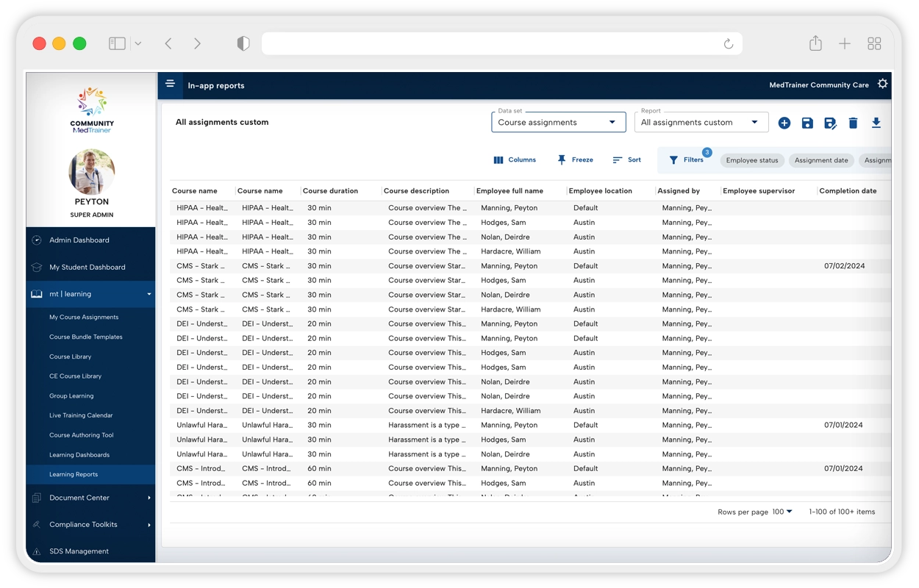Open the Course assignments data set dropdown
Viewport: 919px width, 588px height.
coord(558,122)
